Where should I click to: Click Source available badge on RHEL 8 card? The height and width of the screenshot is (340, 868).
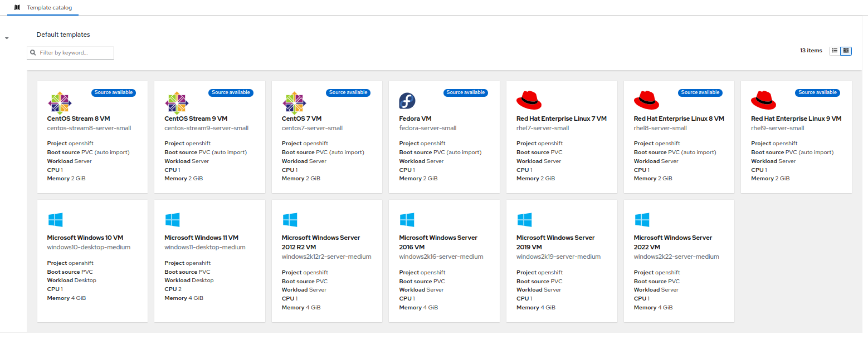pos(700,92)
